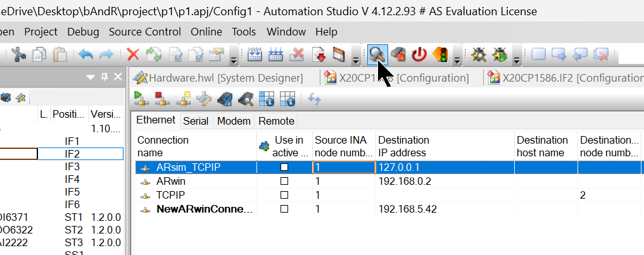Click the connection edit pencil icon
This screenshot has width=644, height=255.
point(204,99)
